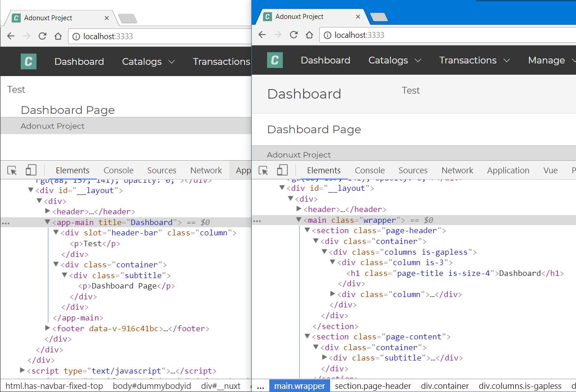The height and width of the screenshot is (392, 576).
Task: Collapse section class page-content node
Action: coord(307,337)
